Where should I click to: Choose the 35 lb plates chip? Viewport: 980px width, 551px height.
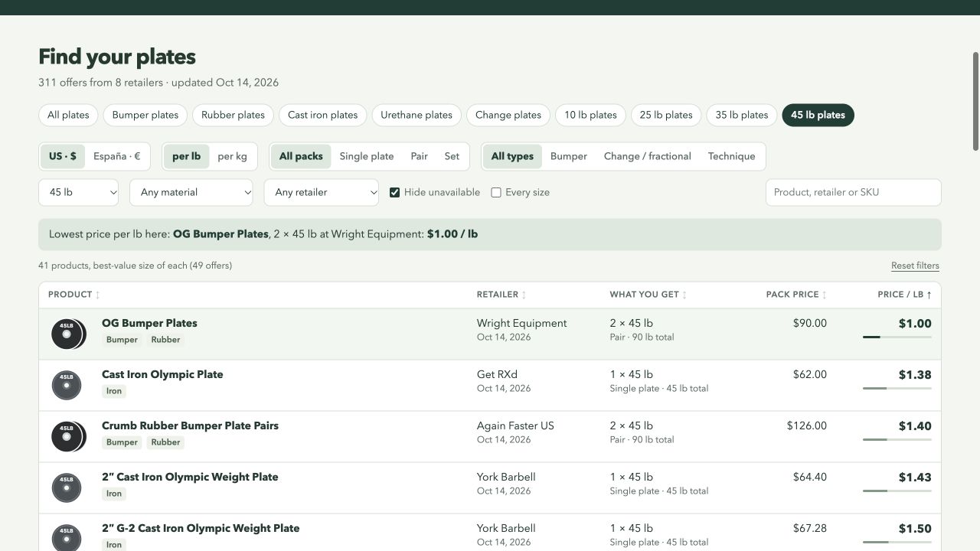(x=742, y=115)
